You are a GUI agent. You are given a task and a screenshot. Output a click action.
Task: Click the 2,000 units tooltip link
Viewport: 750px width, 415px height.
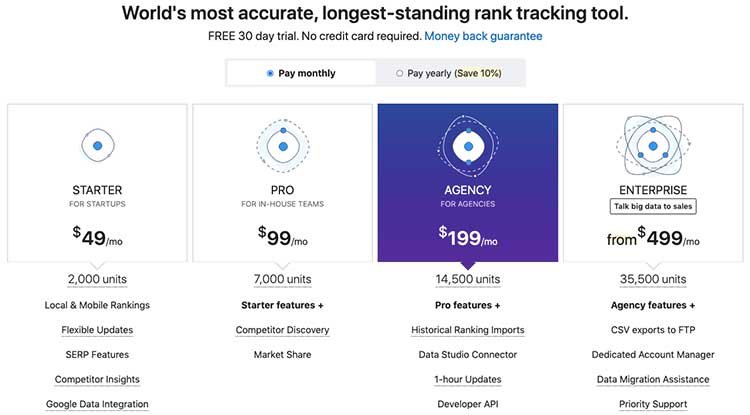tap(97, 279)
